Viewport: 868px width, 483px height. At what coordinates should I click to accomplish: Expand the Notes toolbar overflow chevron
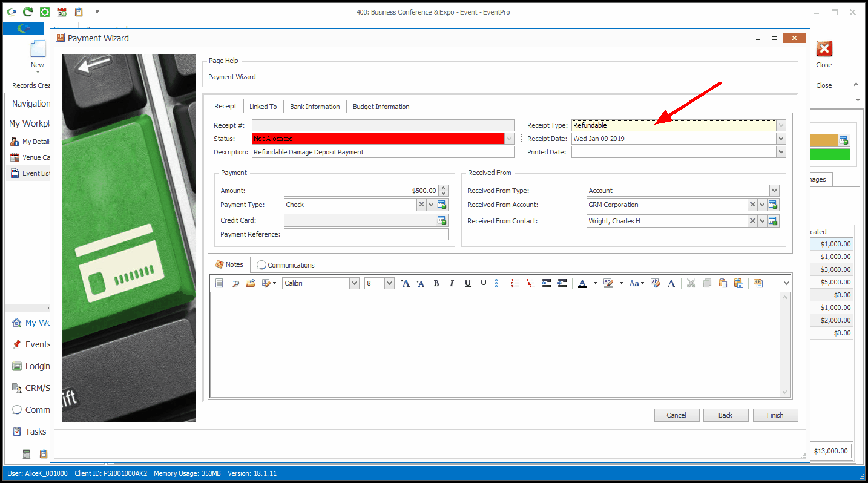click(786, 283)
